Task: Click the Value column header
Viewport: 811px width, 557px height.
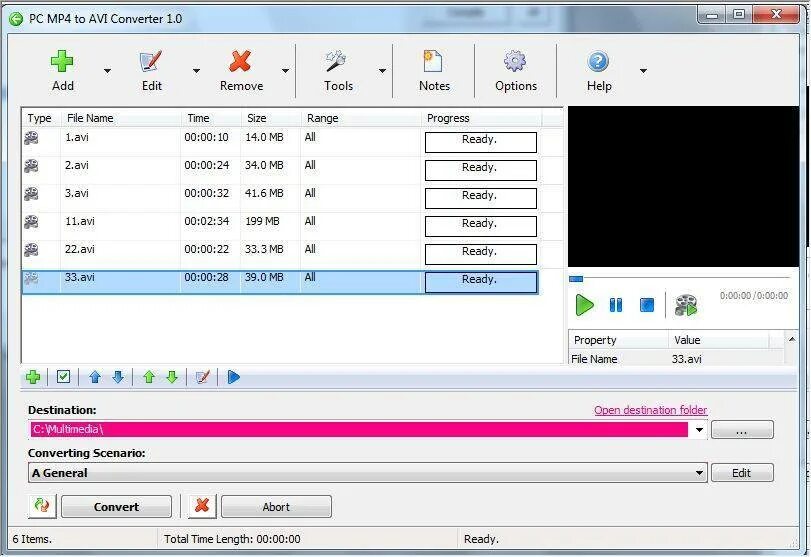Action: click(719, 340)
